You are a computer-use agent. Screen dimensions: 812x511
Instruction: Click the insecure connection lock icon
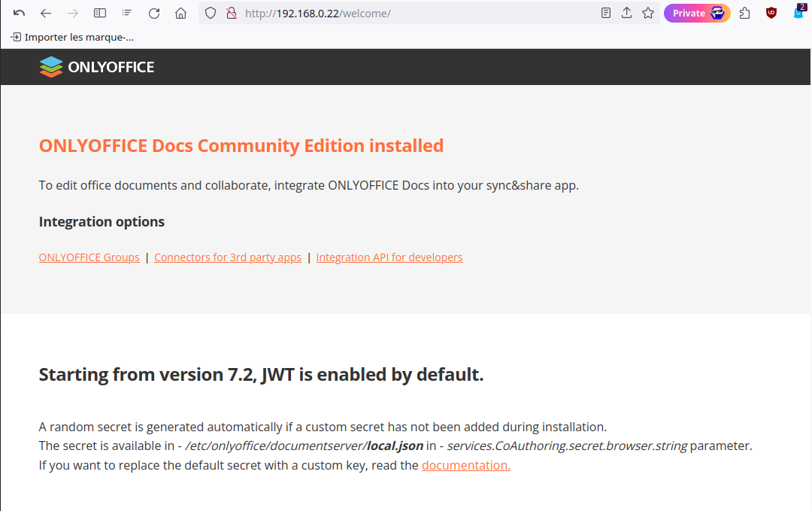coord(232,14)
